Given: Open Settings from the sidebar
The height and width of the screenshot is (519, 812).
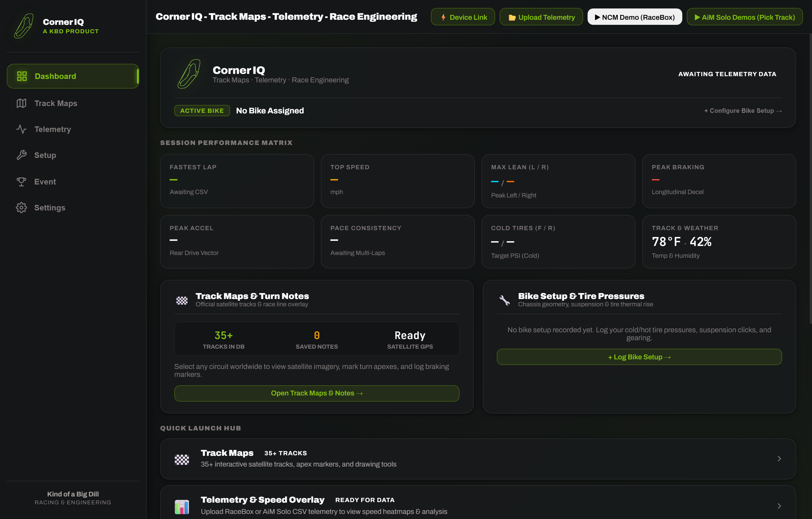Looking at the screenshot, I should coord(73,208).
